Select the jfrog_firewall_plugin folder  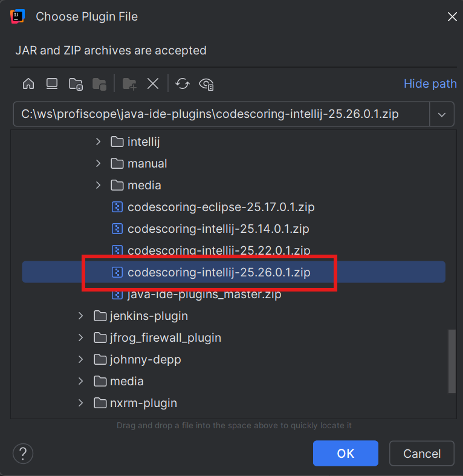click(166, 337)
